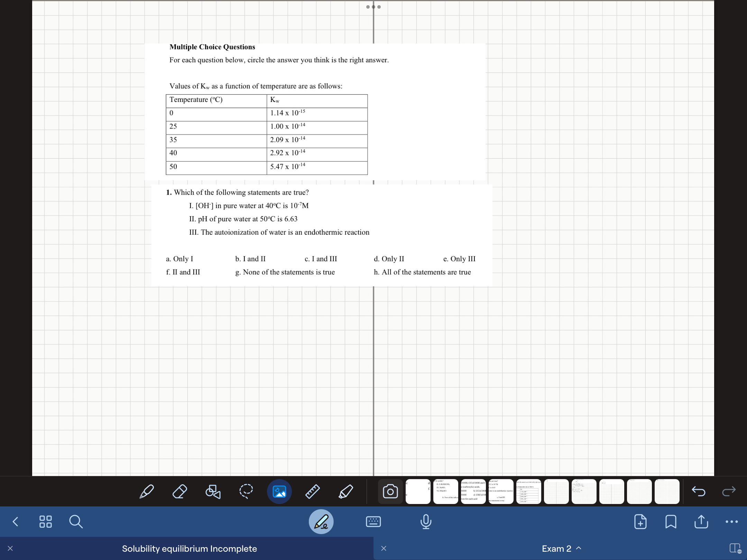Enable the microphone dictation toggle
The width and height of the screenshot is (747, 560).
coord(426,522)
